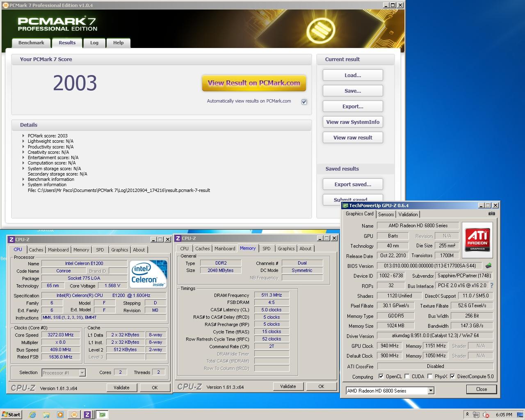Click the Save... button in PCMark
Image resolution: width=525 pixels, height=420 pixels.
pyautogui.click(x=353, y=91)
